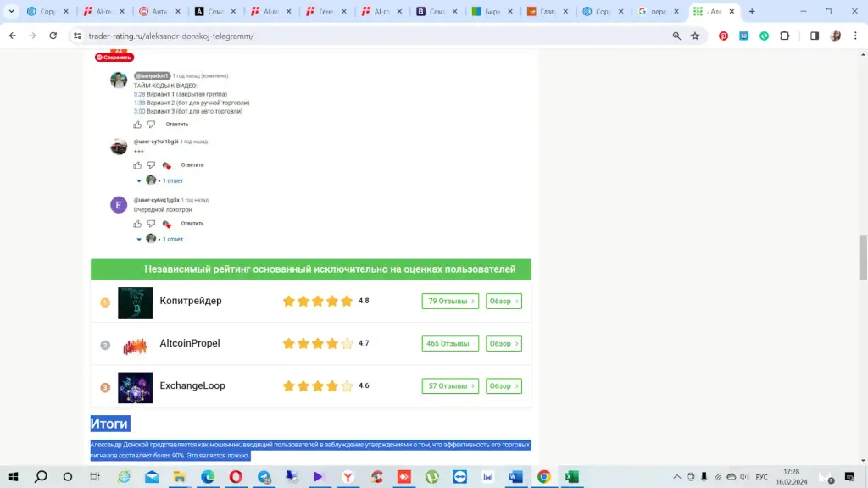Screen dimensions: 868x488
Task: Open the Копитрейдер logo thumbnail
Action: point(135,302)
